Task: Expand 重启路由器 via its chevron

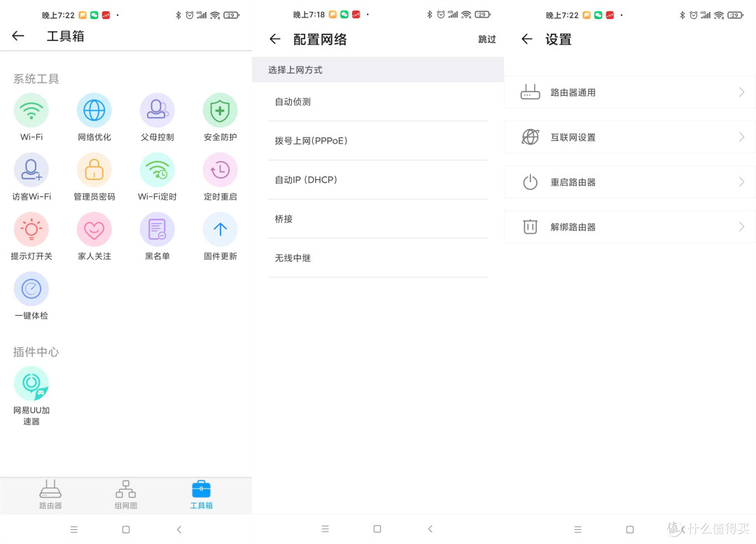Action: pos(741,182)
